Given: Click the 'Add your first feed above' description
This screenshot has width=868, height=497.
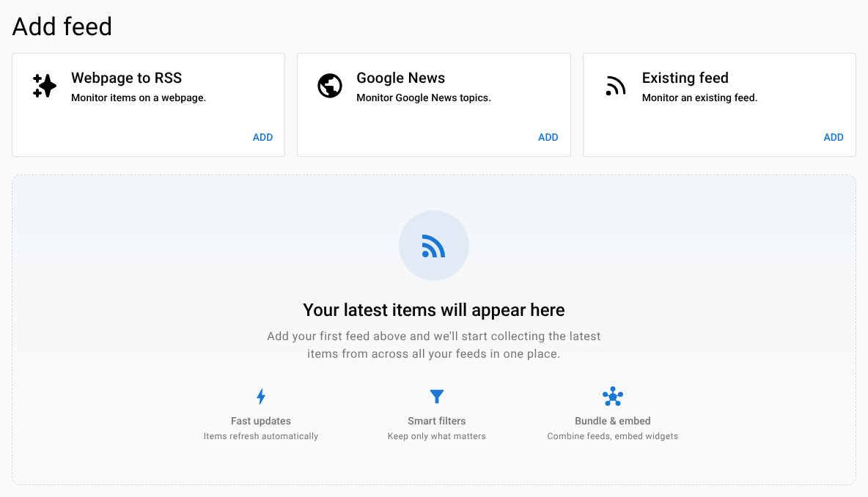Looking at the screenshot, I should pos(433,345).
